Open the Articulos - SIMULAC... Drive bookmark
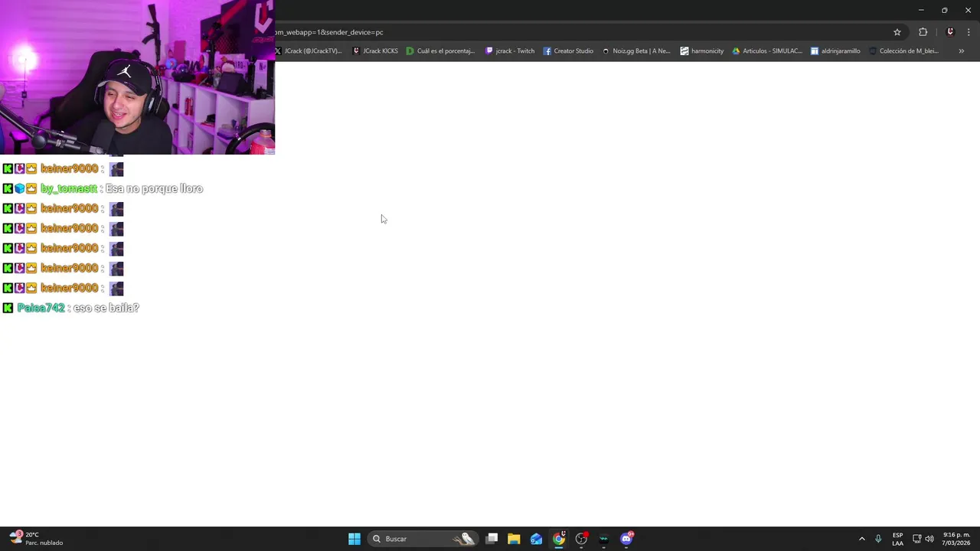 pos(767,51)
